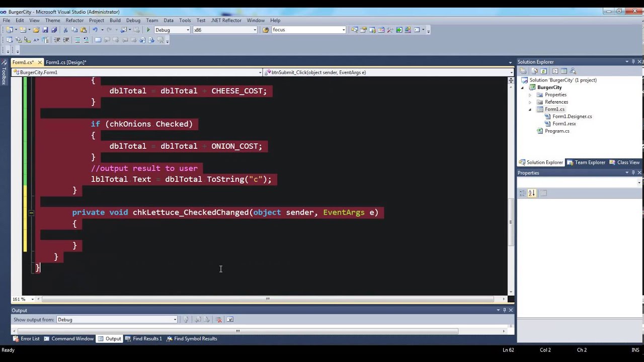Switch to the Team Explorer tab
The image size is (644, 362).
pos(586,162)
